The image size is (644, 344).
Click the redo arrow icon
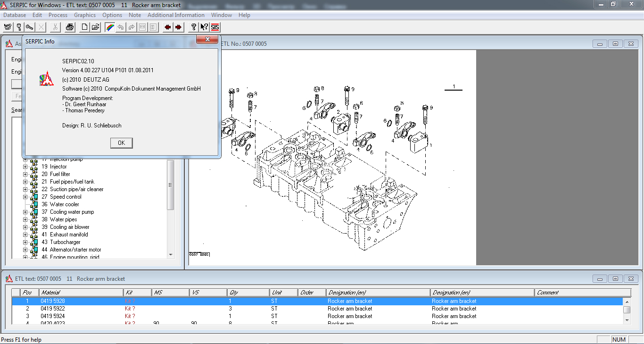(132, 27)
